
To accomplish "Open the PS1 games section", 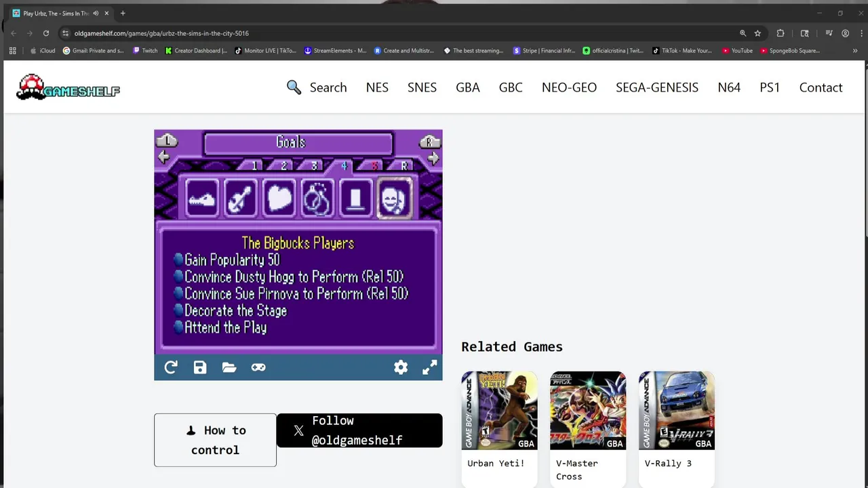I will point(770,87).
